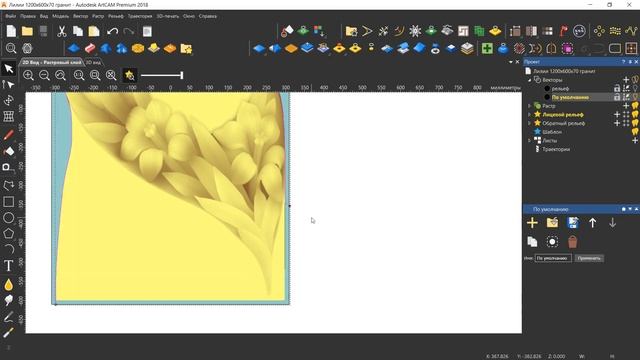Toggle visibility bulb for all Векторы
Image resolution: width=640 pixels, height=360 pixels.
click(x=635, y=80)
